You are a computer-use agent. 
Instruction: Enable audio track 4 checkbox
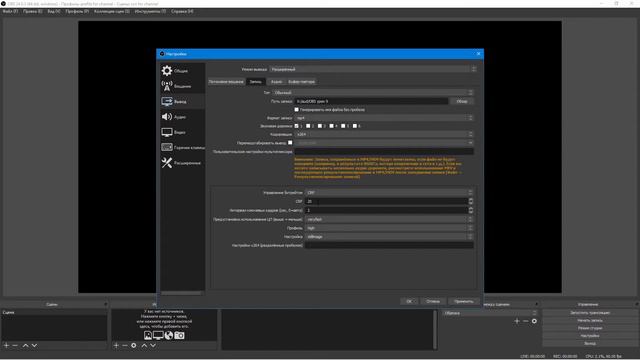(331, 126)
